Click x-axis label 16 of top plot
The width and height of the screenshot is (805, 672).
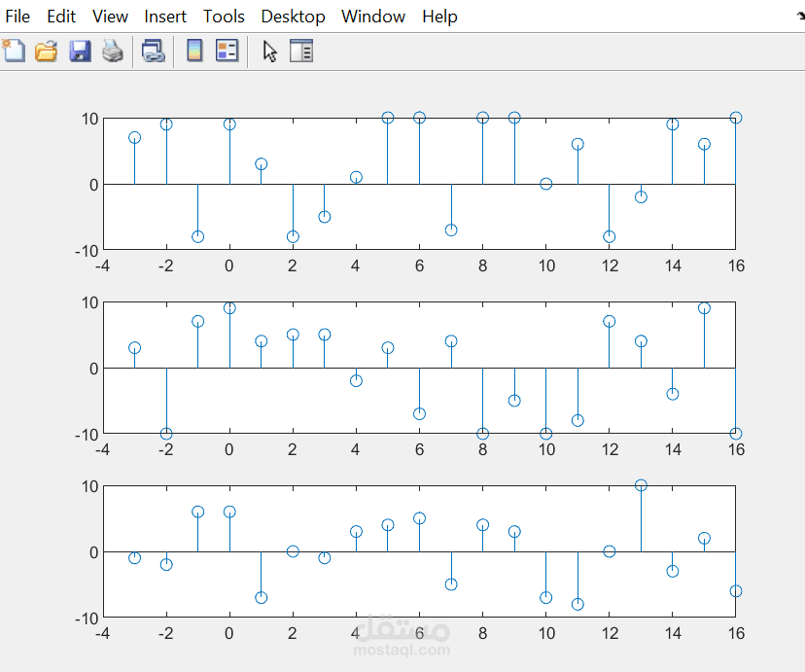click(x=736, y=265)
